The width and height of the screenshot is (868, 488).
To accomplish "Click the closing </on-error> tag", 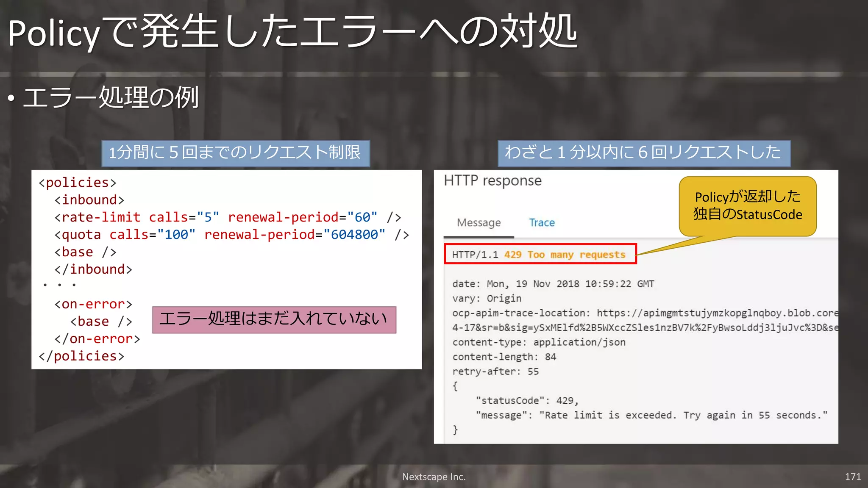I will point(97,339).
